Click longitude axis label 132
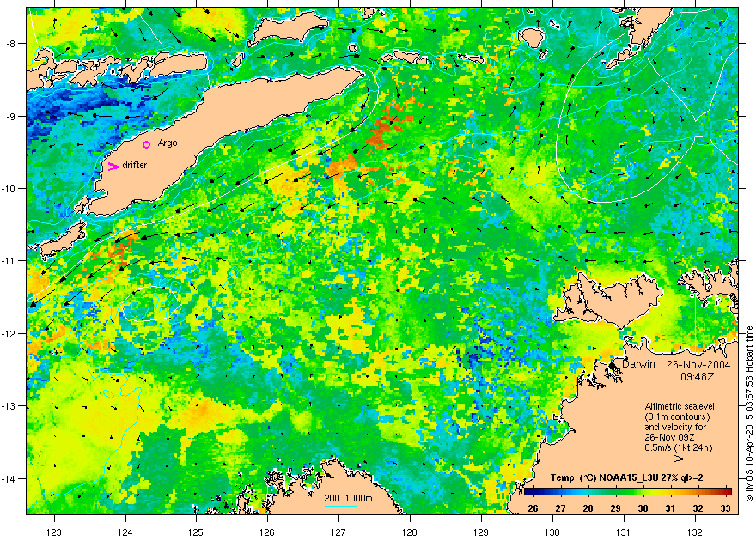The height and width of the screenshot is (541, 756). click(695, 532)
